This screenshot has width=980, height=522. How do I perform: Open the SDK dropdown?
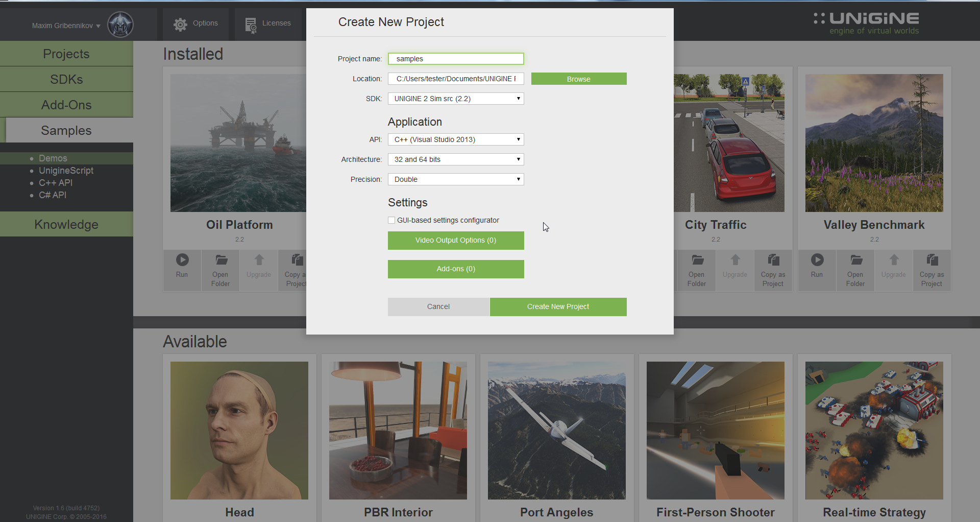click(456, 99)
